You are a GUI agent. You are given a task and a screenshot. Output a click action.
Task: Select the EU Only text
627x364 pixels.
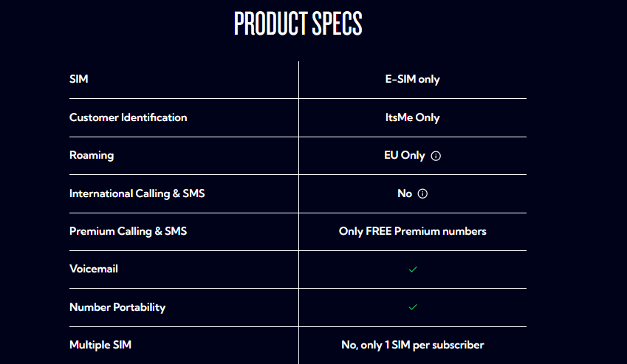pyautogui.click(x=404, y=156)
